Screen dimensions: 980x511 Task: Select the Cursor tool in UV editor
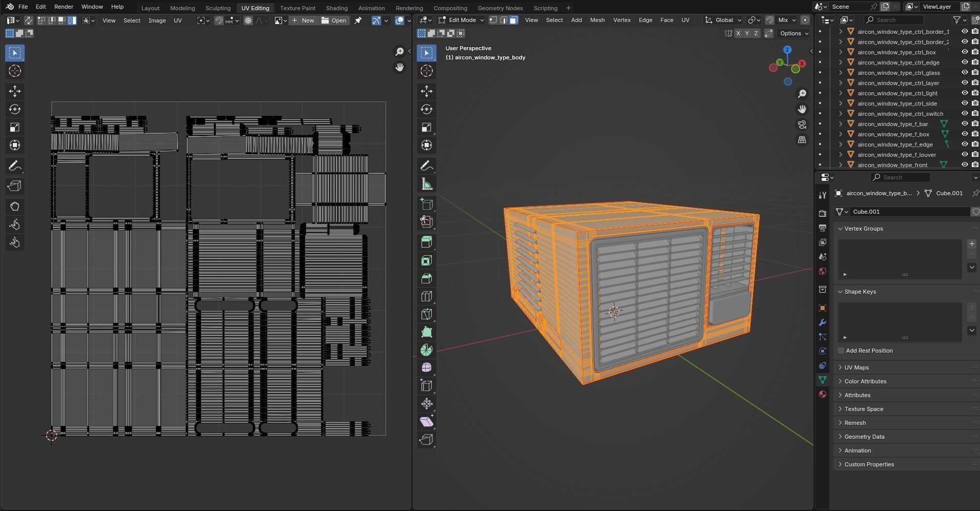pos(15,71)
